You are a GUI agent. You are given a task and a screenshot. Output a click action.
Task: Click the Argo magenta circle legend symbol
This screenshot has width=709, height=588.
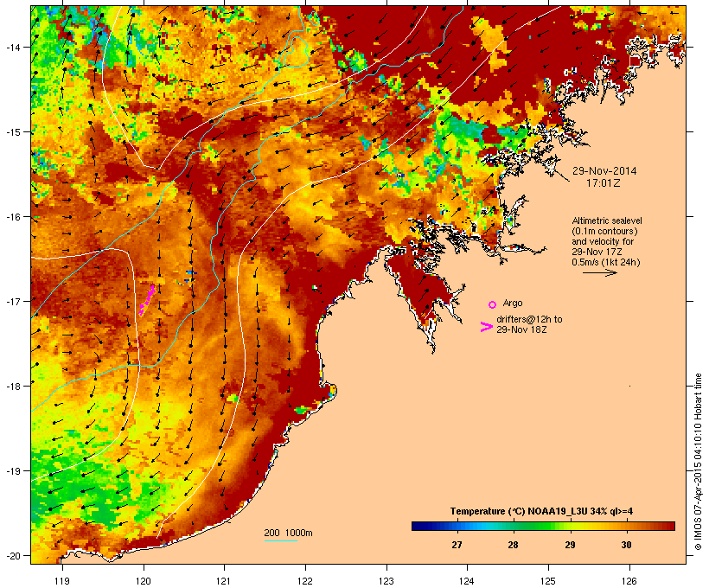click(x=493, y=304)
